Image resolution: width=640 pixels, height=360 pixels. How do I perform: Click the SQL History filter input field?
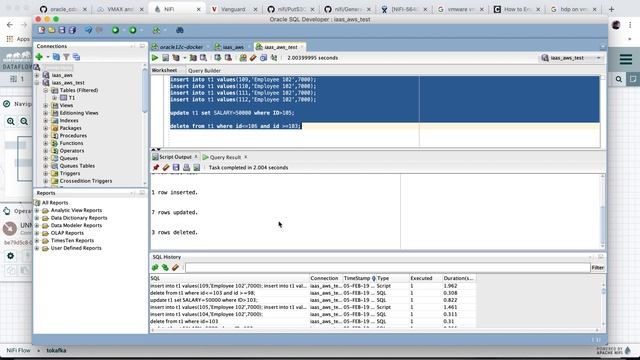(x=387, y=268)
